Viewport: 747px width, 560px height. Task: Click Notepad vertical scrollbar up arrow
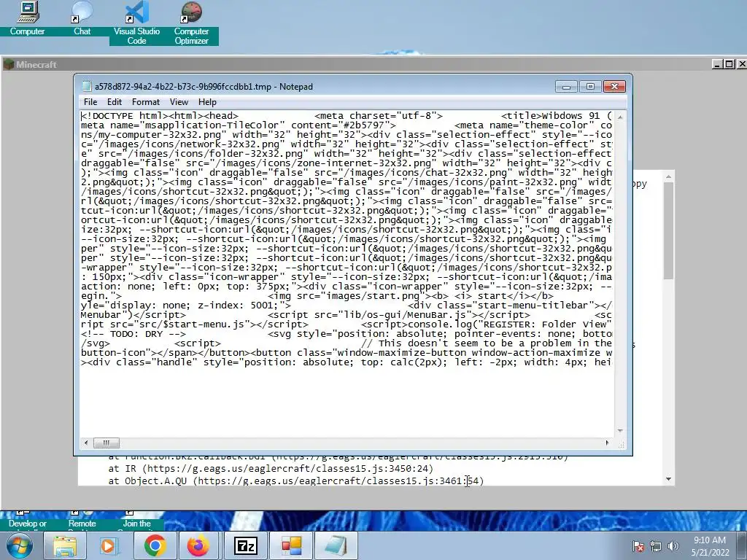620,117
